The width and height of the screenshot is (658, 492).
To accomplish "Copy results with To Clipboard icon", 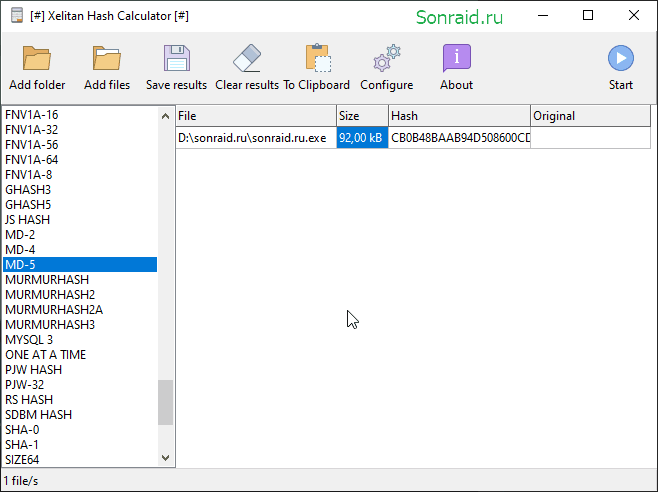I will [x=318, y=58].
